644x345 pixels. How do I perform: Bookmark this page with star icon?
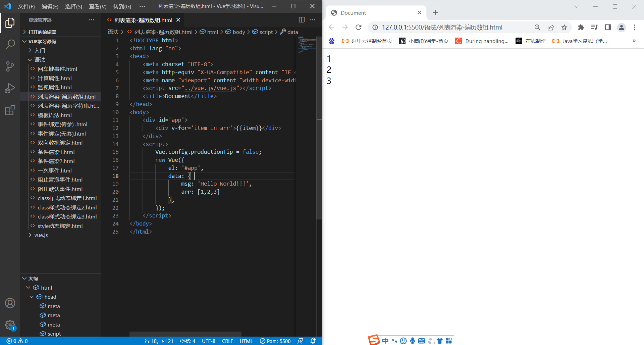[x=564, y=28]
